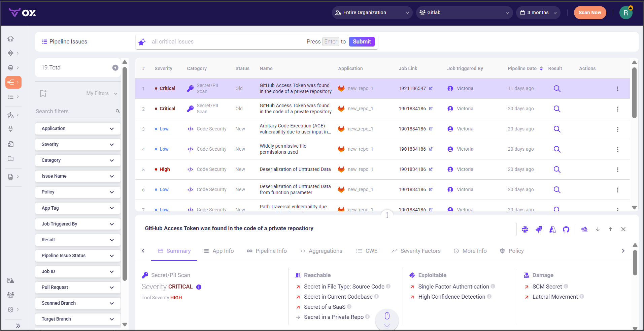Expand the double-chevron sidebar toggle at bottom

pos(18,325)
